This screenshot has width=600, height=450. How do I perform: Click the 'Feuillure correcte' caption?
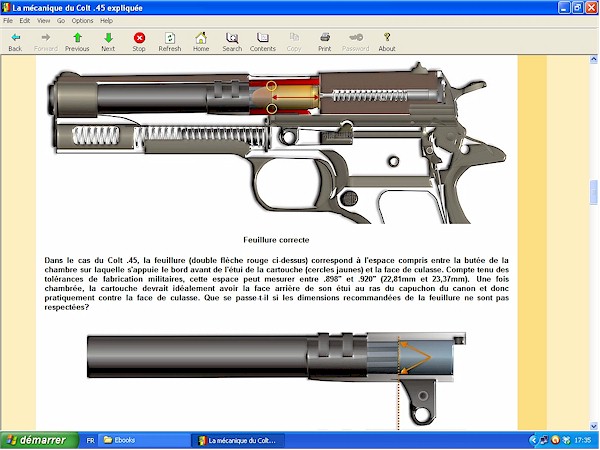276,240
